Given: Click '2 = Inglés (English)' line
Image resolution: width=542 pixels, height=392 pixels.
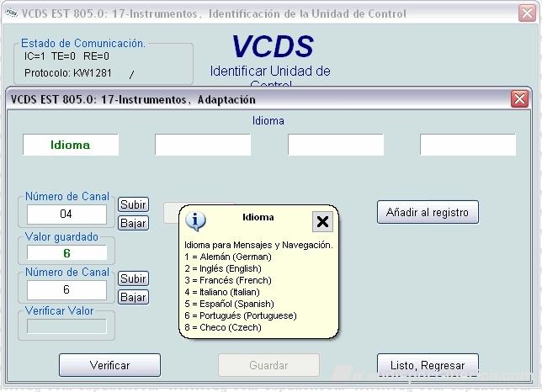Looking at the screenshot, I should tap(223, 268).
